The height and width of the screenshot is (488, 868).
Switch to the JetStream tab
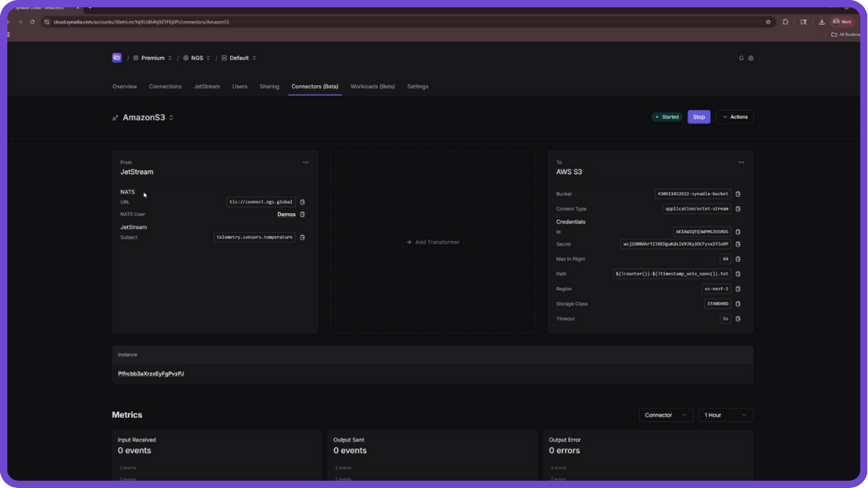(x=206, y=86)
